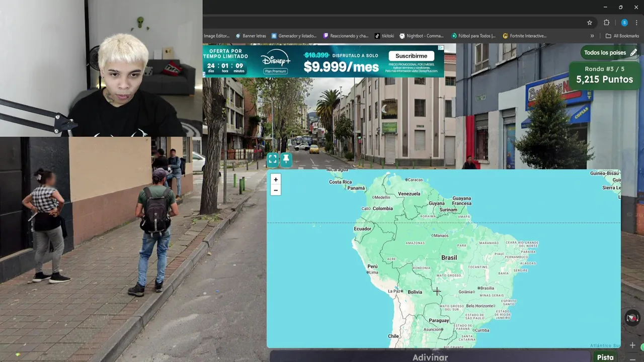Edit the Todos los países setting

[x=633, y=52]
